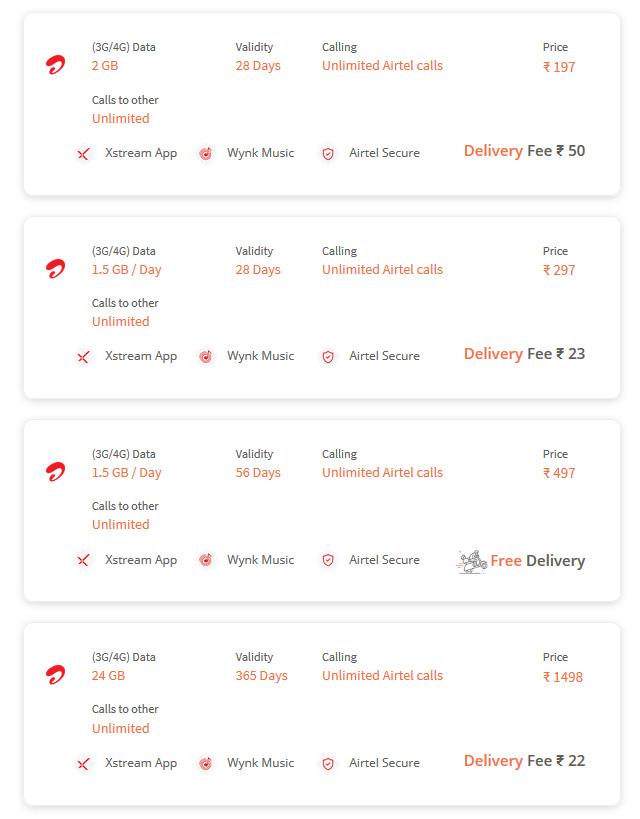Select the ₹297 price label
The width and height of the screenshot is (640, 819).
click(559, 270)
